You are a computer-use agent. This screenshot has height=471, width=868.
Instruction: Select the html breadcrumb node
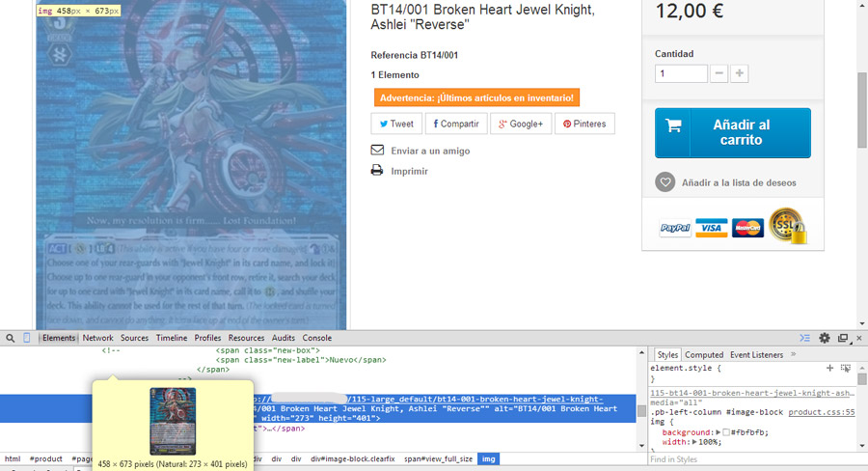pos(13,458)
